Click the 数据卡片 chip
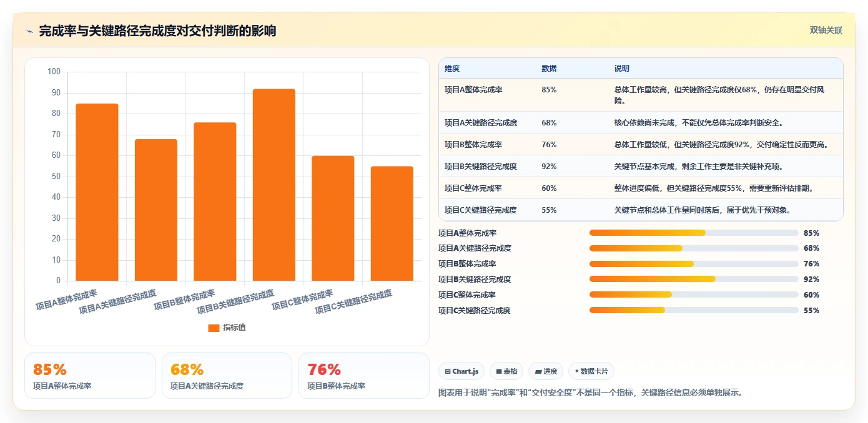 pyautogui.click(x=591, y=371)
